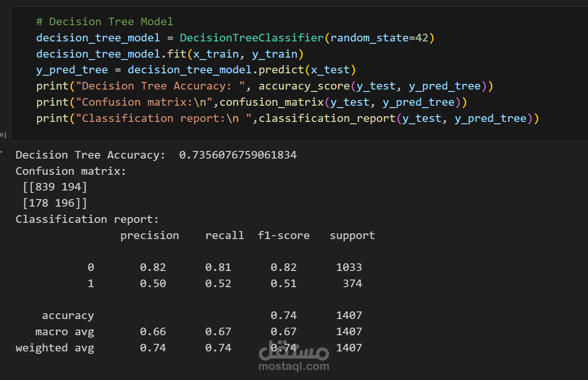Click the macro avg row label

click(65, 331)
